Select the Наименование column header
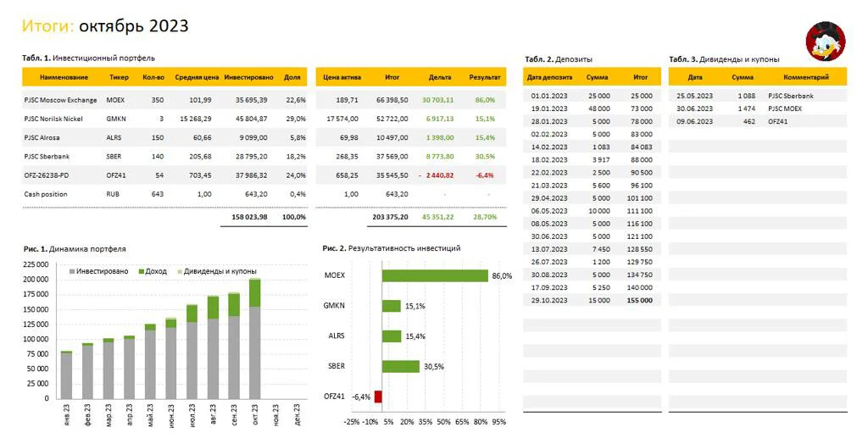The width and height of the screenshot is (868, 444). tap(64, 77)
